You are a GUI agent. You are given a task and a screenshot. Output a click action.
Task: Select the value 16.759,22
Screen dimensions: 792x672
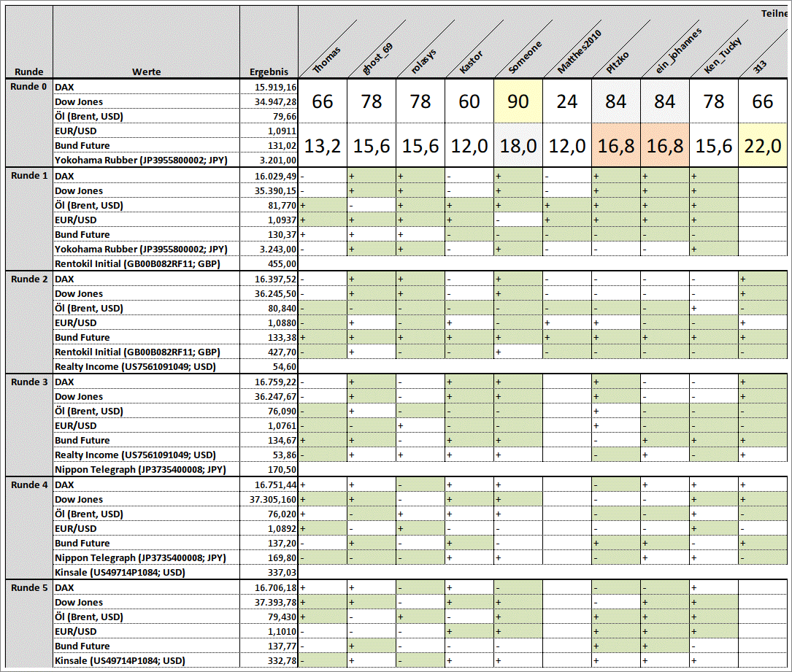point(275,382)
